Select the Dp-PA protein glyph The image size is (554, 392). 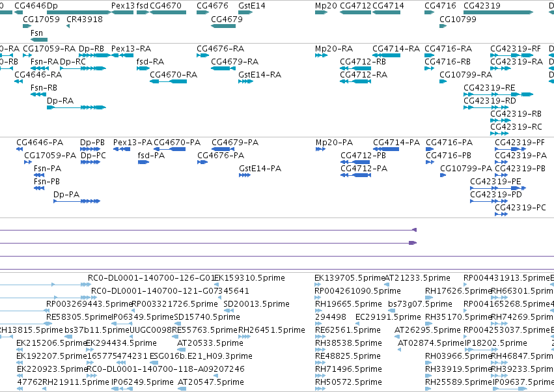point(77,201)
